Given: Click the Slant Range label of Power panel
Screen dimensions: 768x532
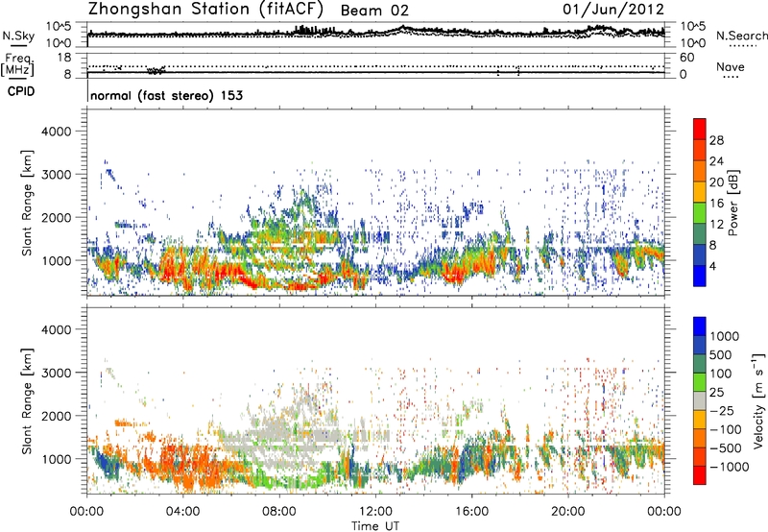Looking at the screenshot, I should (x=27, y=204).
